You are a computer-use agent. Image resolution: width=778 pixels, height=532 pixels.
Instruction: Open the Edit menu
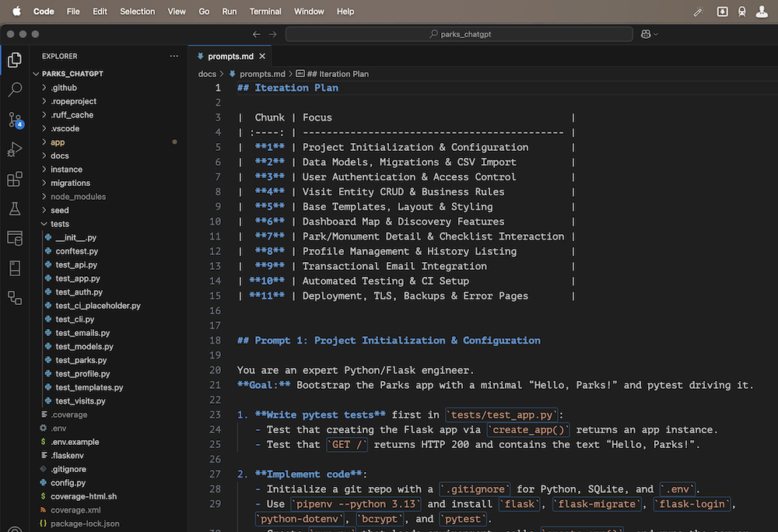(x=100, y=12)
